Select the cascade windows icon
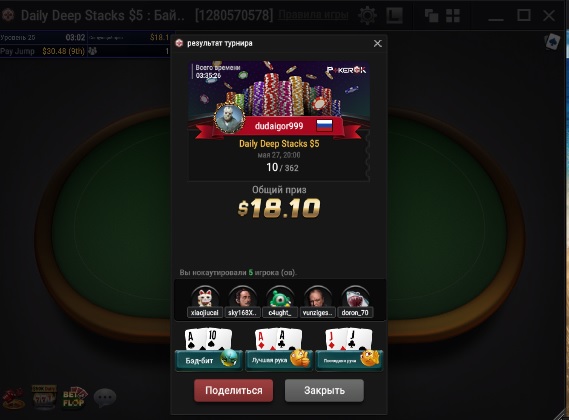 [431, 16]
